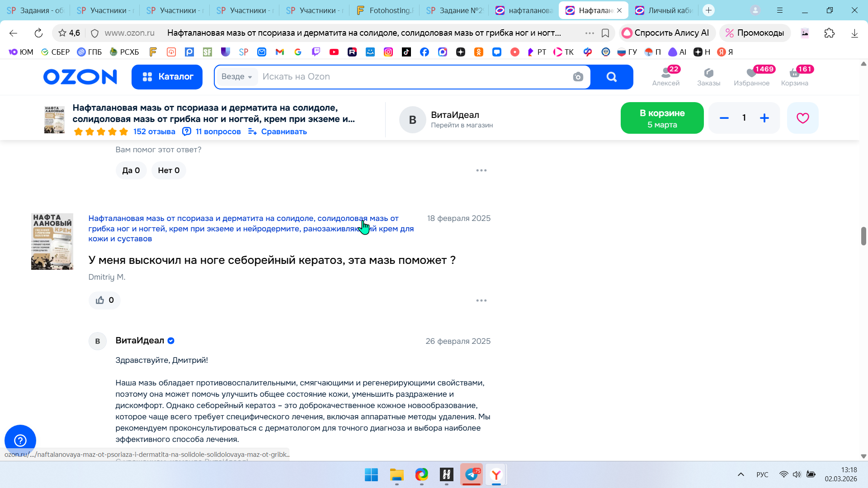The width and height of the screenshot is (868, 488).
Task: Open three-dots menu beside Dmitriy's question
Action: click(481, 300)
